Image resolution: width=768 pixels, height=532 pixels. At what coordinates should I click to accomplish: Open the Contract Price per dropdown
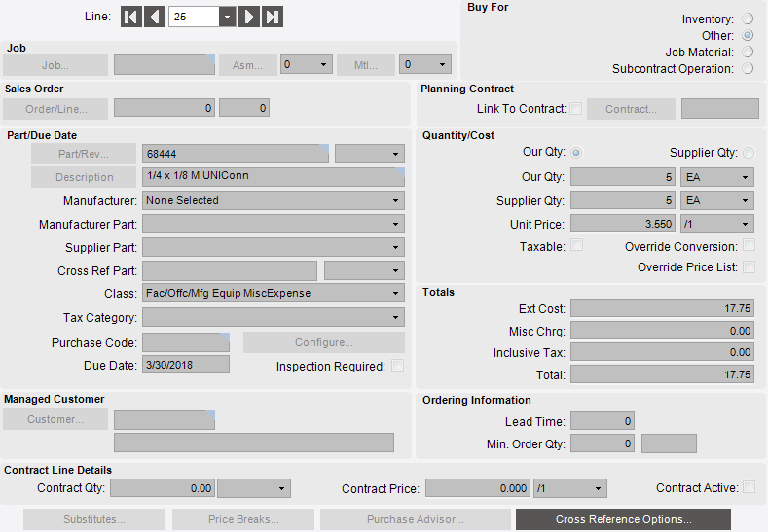(x=598, y=488)
